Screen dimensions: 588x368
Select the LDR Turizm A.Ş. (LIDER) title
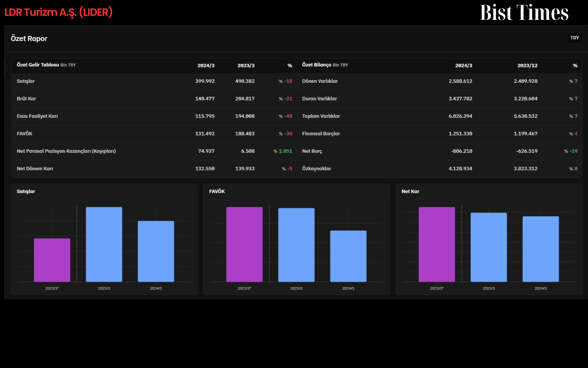(x=58, y=12)
